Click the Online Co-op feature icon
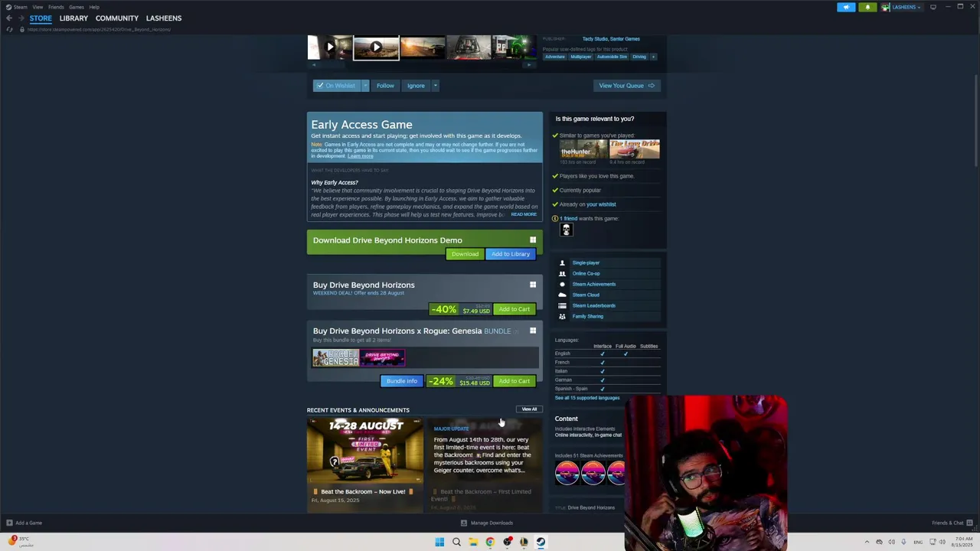 [x=562, y=273]
